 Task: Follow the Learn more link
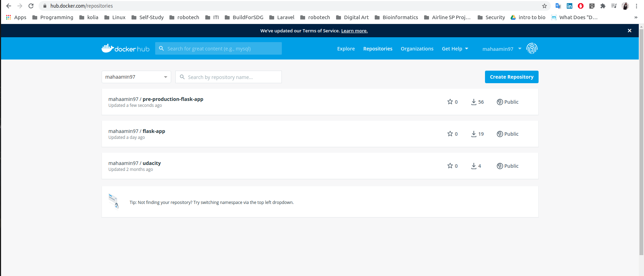354,31
